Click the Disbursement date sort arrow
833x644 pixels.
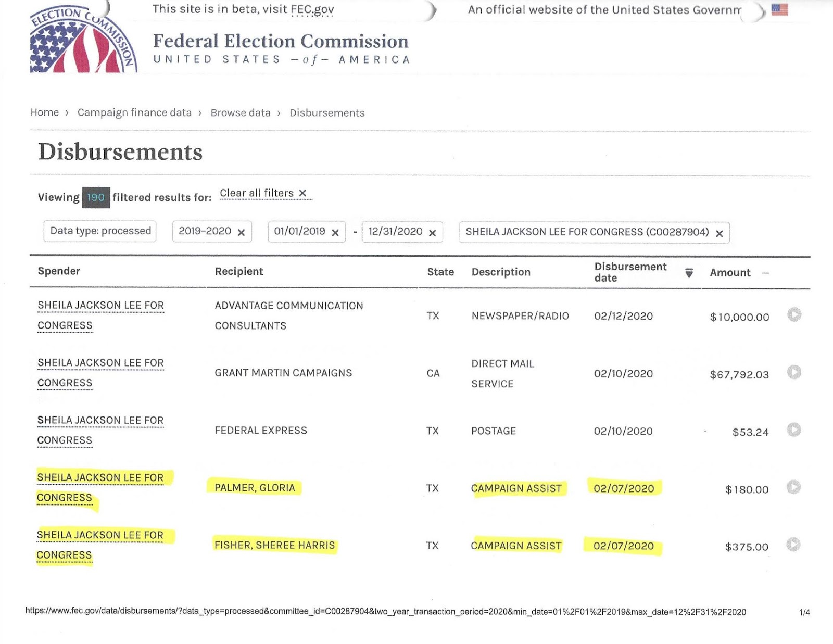pyautogui.click(x=689, y=273)
